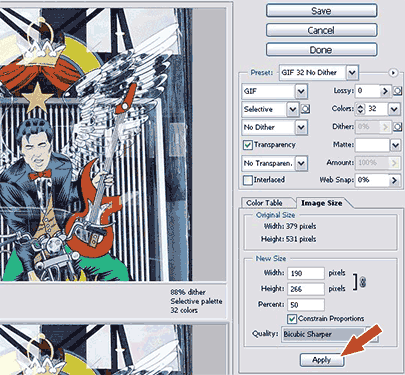Viewport: 405px width, 375px height.
Task: Click the Apply button
Action: (322, 360)
